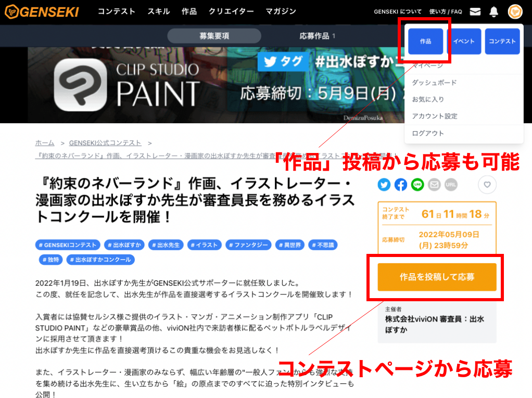
Task: Switch to 募集要項 tab
Action: point(214,36)
